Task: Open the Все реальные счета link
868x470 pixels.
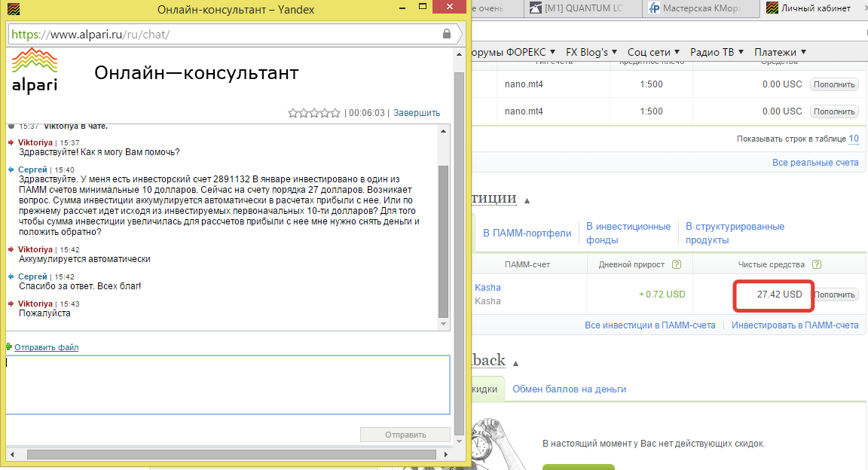Action: click(815, 162)
